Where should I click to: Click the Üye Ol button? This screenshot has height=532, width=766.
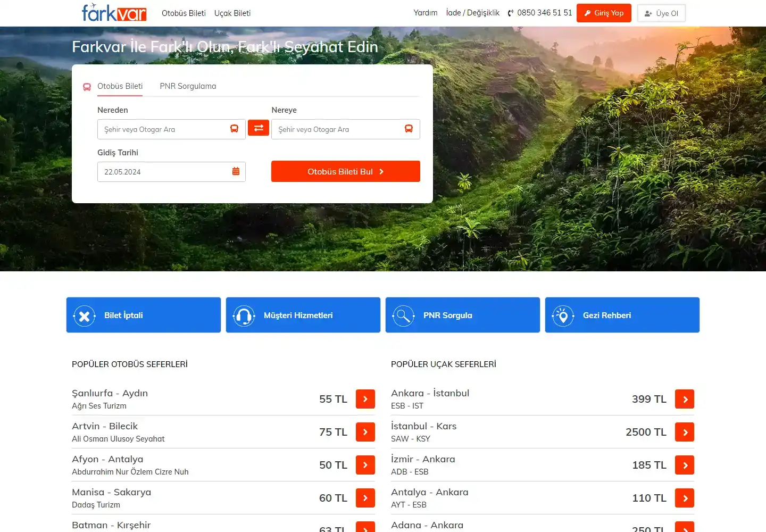click(x=661, y=13)
